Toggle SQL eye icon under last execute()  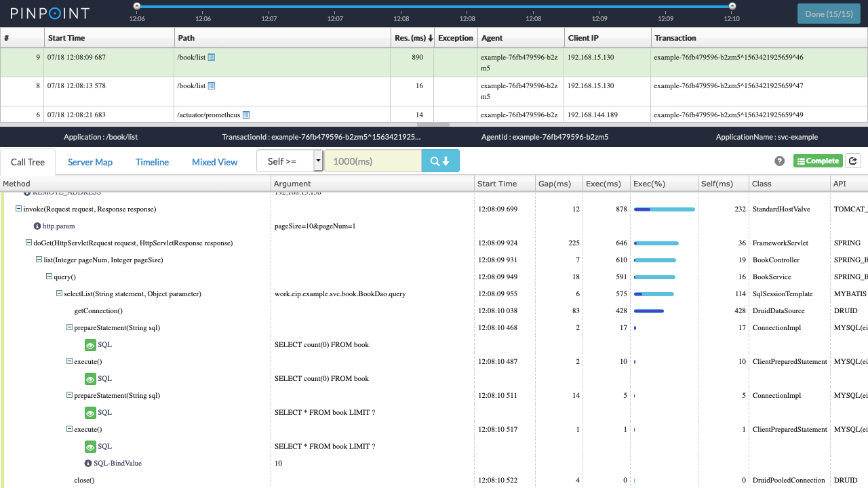[90, 447]
